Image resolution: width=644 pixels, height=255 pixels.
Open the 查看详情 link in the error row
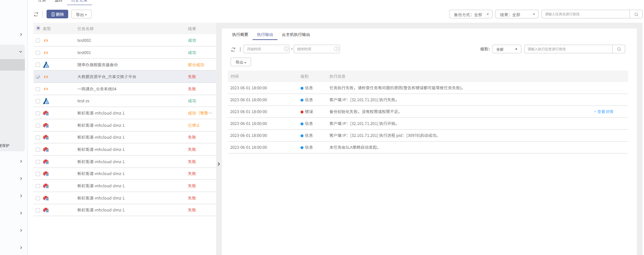[x=604, y=112]
